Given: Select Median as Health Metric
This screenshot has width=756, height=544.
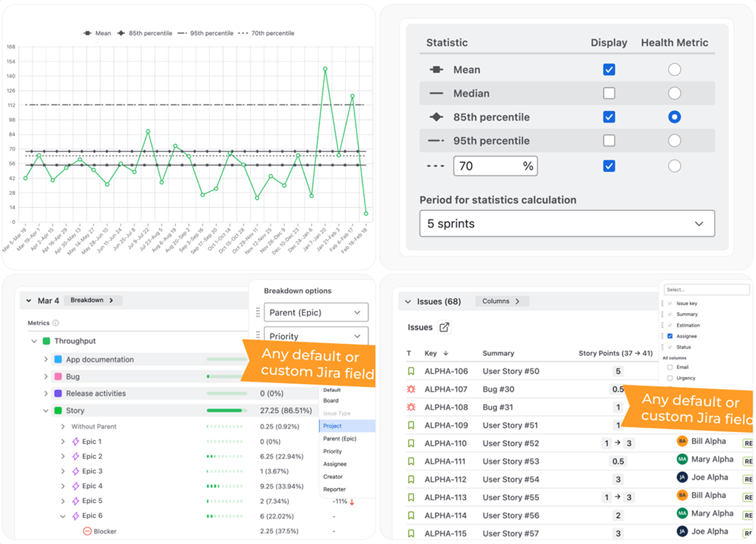Looking at the screenshot, I should click(674, 93).
